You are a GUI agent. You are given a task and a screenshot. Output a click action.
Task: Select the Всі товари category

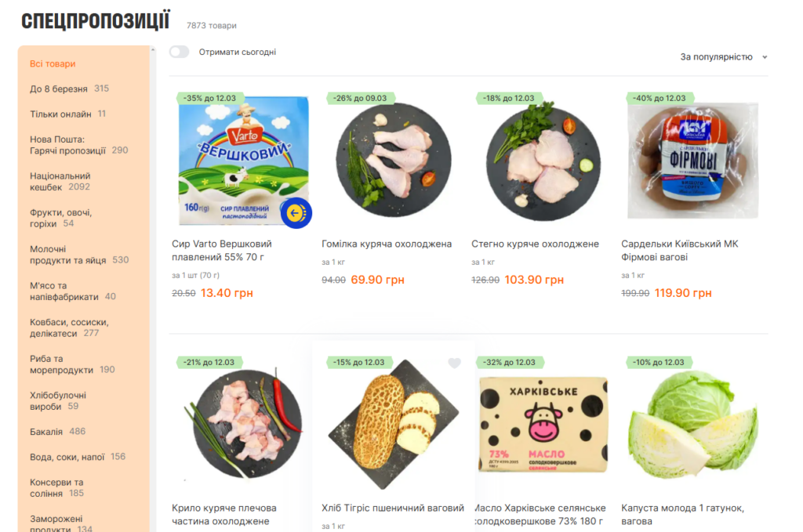coord(53,64)
